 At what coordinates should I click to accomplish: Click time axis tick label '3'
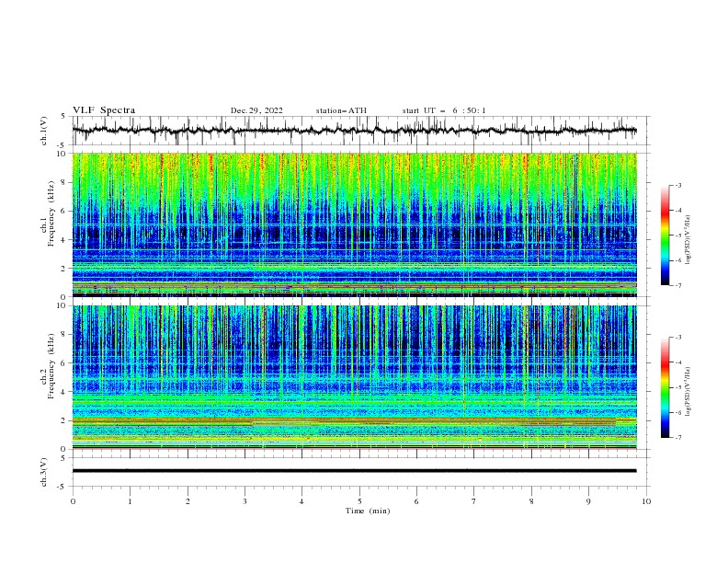point(245,501)
